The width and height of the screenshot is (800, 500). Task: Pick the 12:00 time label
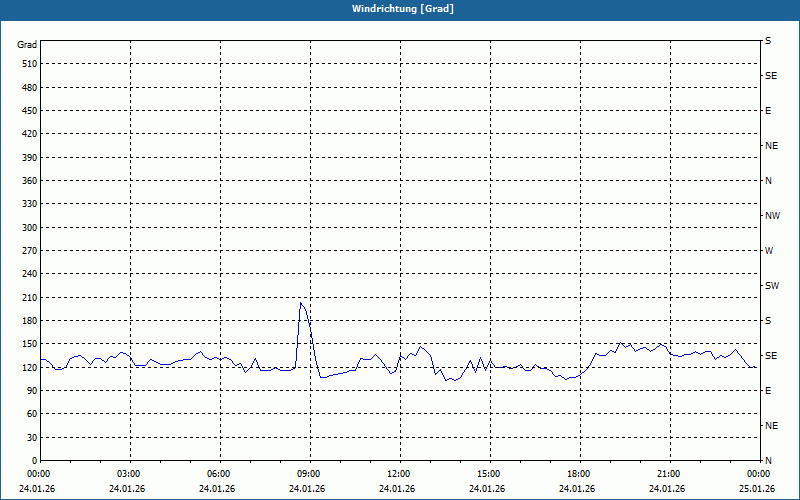(x=399, y=474)
